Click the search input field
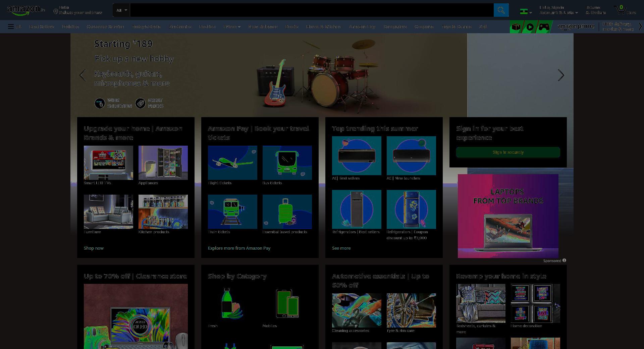The width and height of the screenshot is (644, 349). [x=312, y=10]
